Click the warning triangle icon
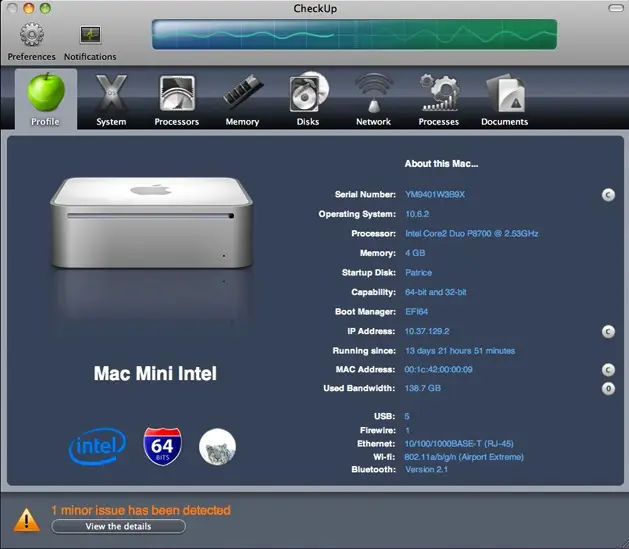Image resolution: width=629 pixels, height=549 pixels. pos(26,520)
